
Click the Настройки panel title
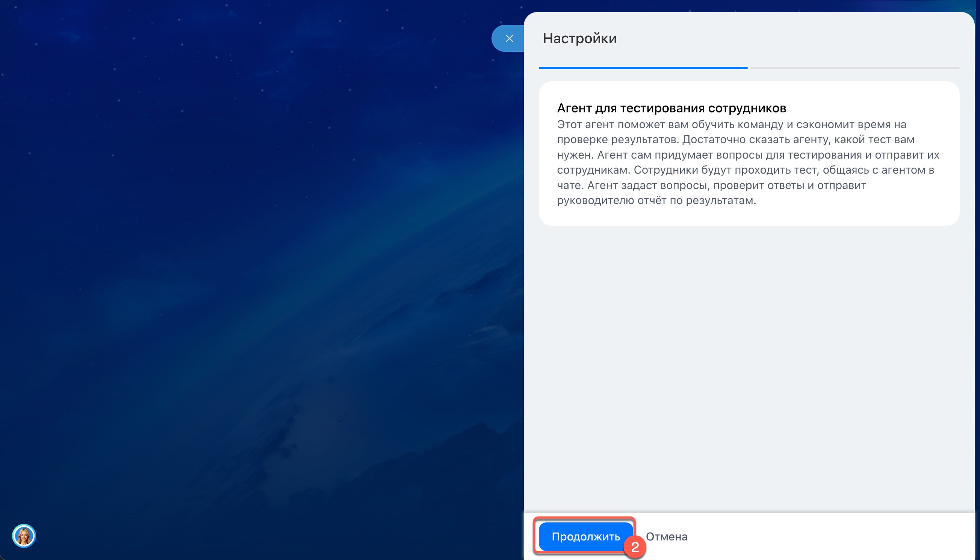coord(579,38)
